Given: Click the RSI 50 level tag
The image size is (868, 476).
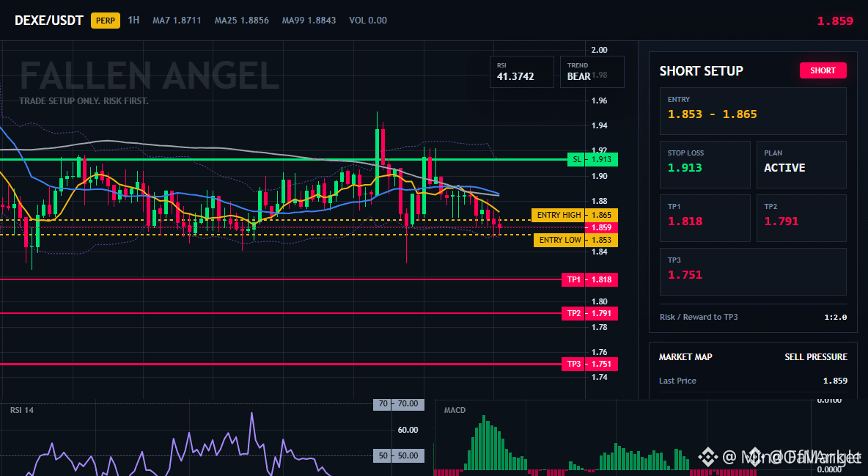Looking at the screenshot, I should 399,455.
